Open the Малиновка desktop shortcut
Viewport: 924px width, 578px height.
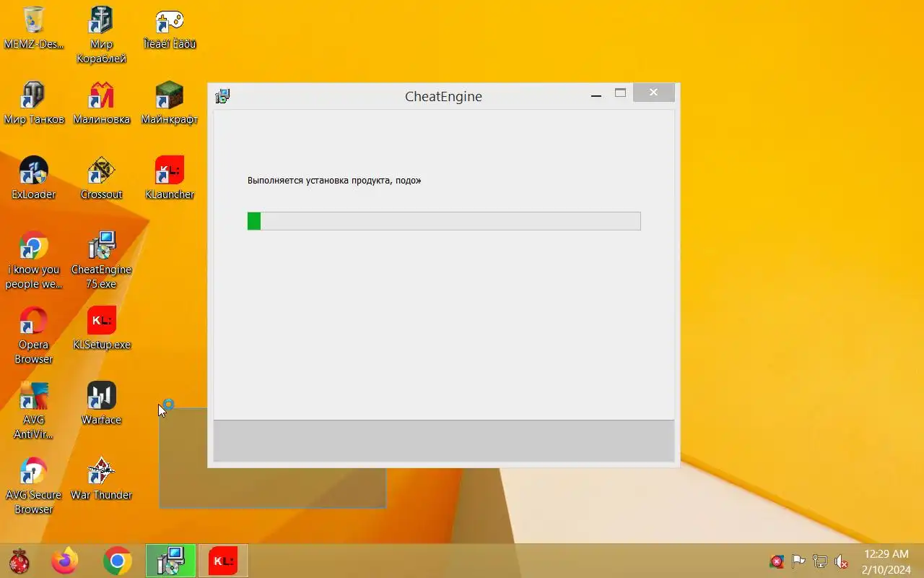pos(101,103)
